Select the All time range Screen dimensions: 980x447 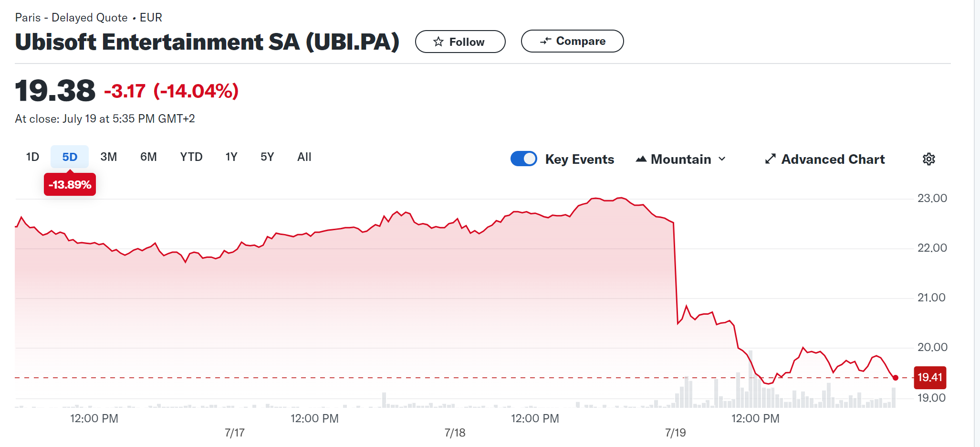click(304, 157)
